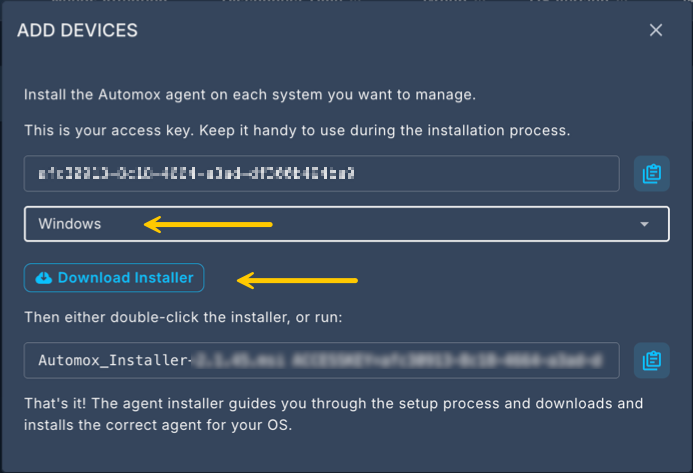Close the Add Devices dialog

656,30
